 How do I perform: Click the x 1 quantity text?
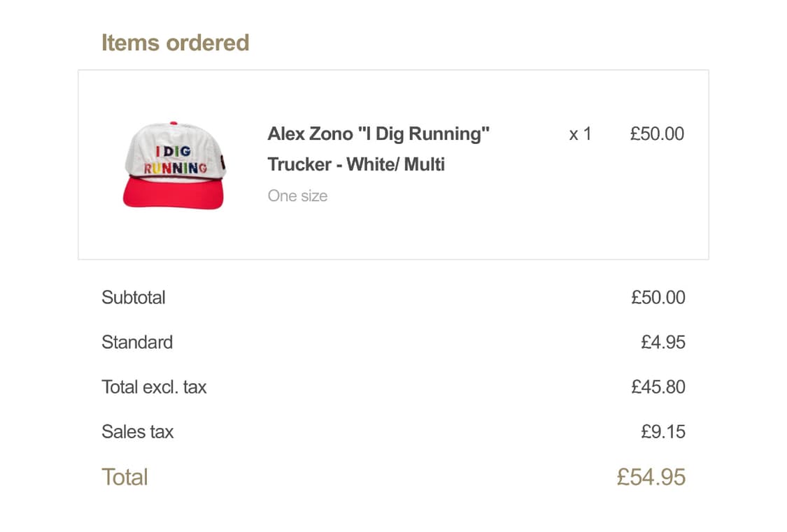click(580, 134)
